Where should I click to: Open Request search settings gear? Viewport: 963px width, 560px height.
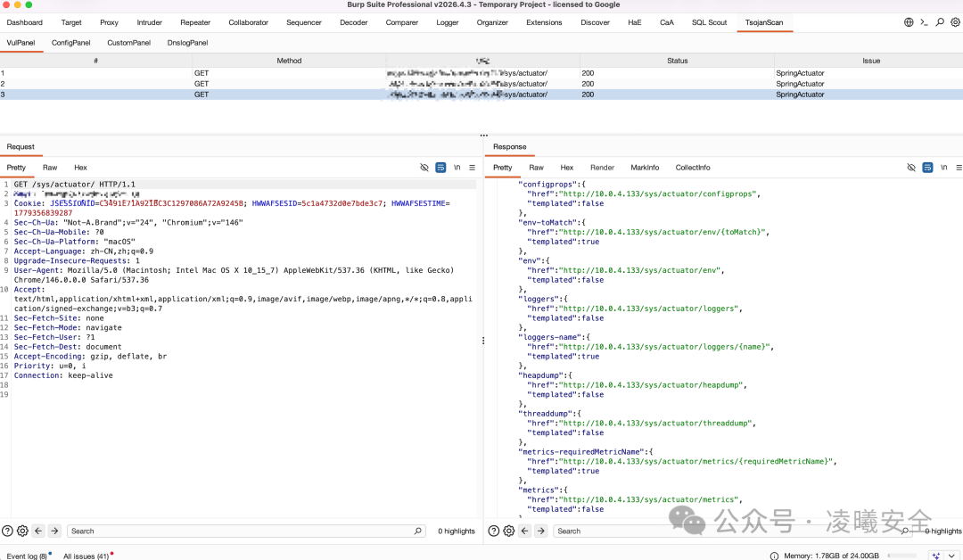click(x=22, y=531)
